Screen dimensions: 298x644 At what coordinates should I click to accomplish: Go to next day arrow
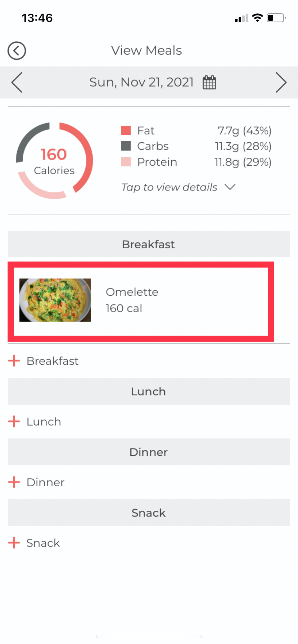281,82
